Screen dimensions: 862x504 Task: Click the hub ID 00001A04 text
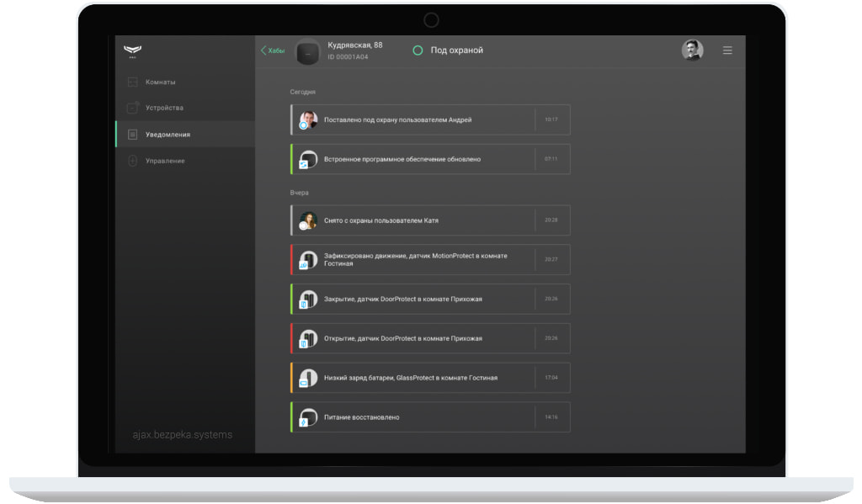(348, 57)
